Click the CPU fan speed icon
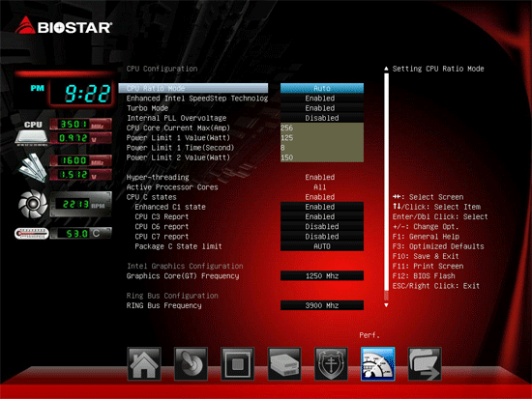Image resolution: width=532 pixels, height=399 pixels. pyautogui.click(x=33, y=204)
